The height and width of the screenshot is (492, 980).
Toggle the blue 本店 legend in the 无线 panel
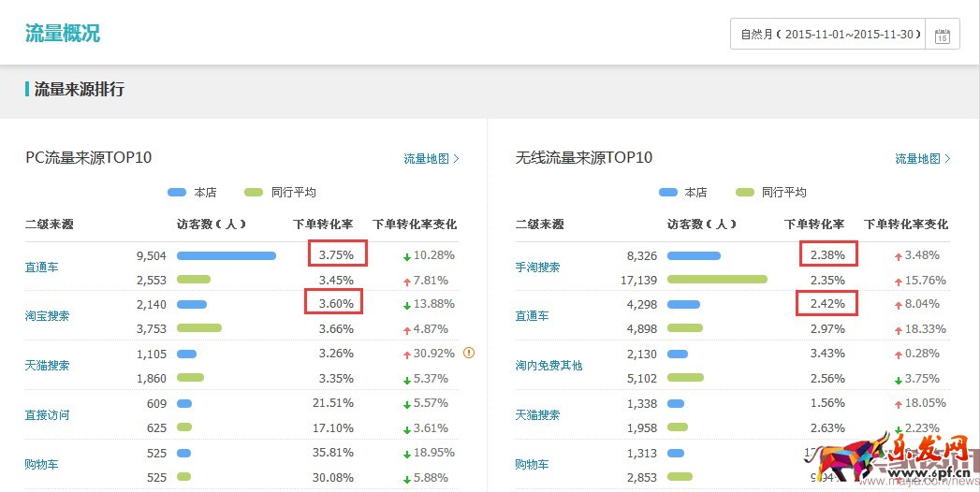[x=681, y=193]
